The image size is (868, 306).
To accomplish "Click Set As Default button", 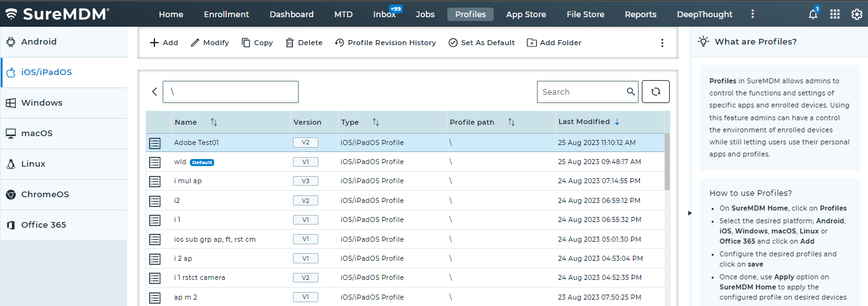I will pos(481,43).
